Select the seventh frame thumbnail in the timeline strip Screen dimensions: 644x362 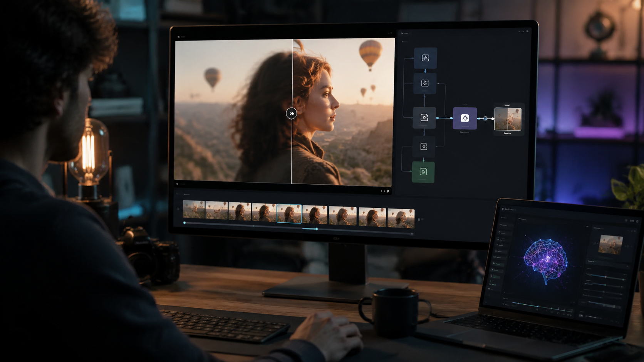(x=343, y=215)
